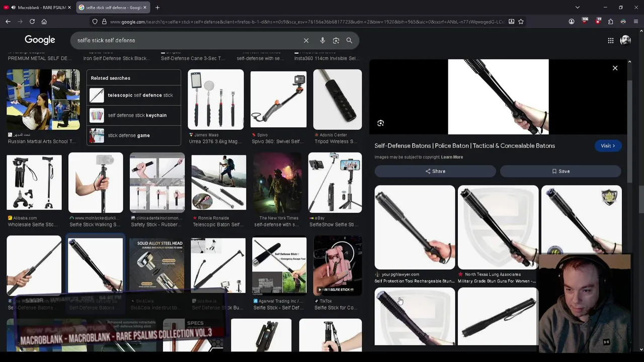Open the Google account profile picture
The image size is (644, 362).
625,40
